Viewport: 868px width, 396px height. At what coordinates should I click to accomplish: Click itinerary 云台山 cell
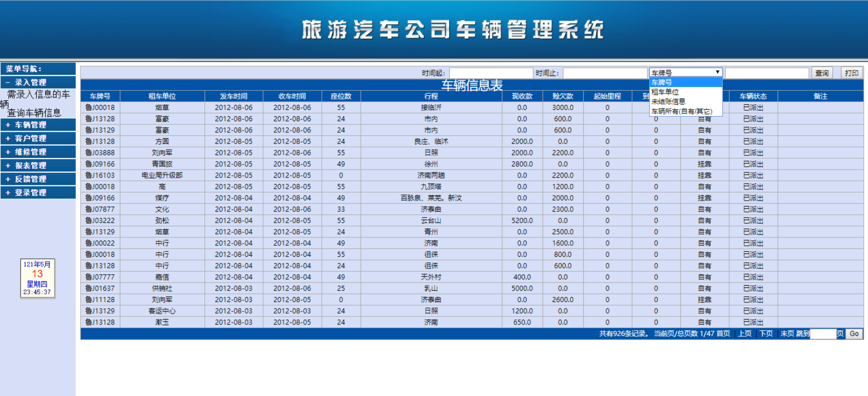[x=431, y=221]
